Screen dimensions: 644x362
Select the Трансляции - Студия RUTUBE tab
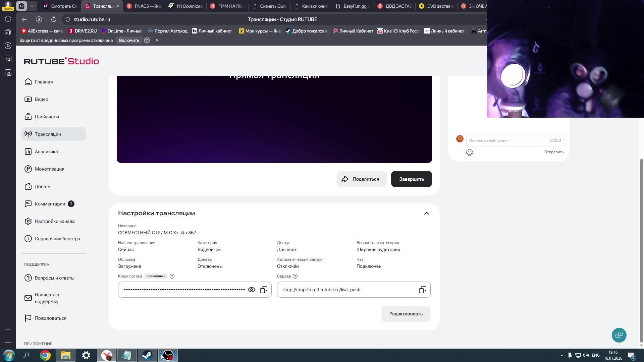[101, 6]
